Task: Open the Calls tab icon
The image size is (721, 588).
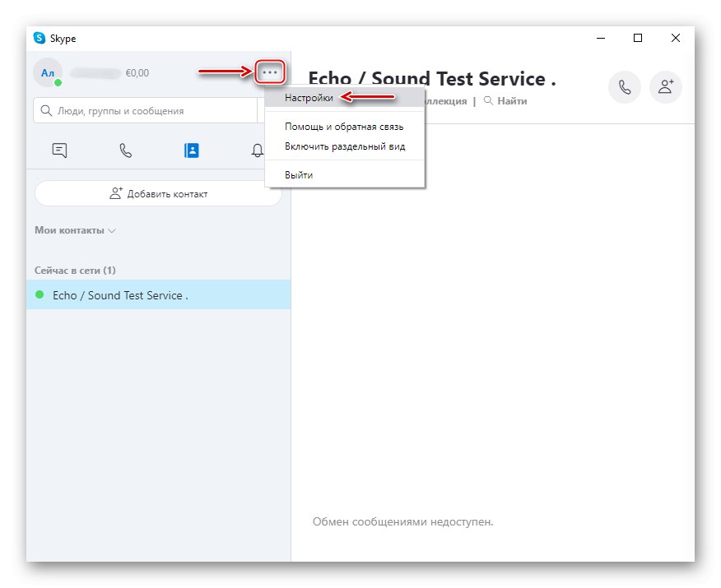Action: 125,150
